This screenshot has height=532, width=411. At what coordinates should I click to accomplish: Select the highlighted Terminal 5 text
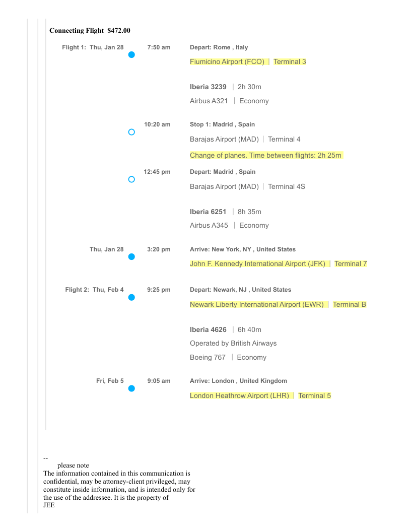[314, 396]
